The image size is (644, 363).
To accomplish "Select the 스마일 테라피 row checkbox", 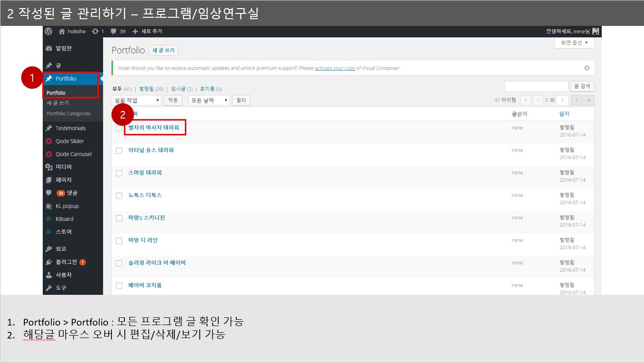I will [119, 173].
